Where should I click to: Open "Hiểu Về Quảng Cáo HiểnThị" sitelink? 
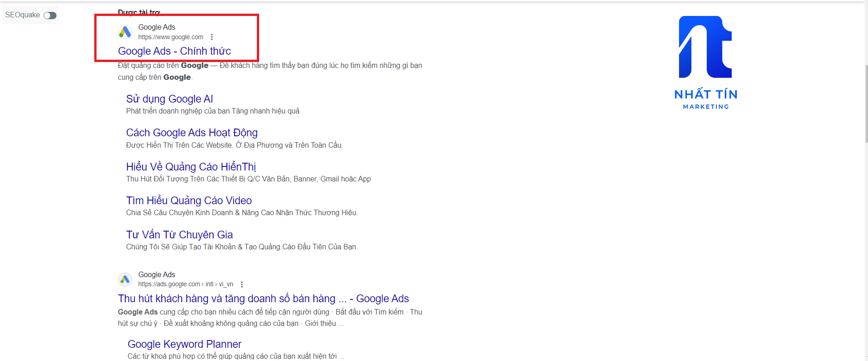pos(191,167)
